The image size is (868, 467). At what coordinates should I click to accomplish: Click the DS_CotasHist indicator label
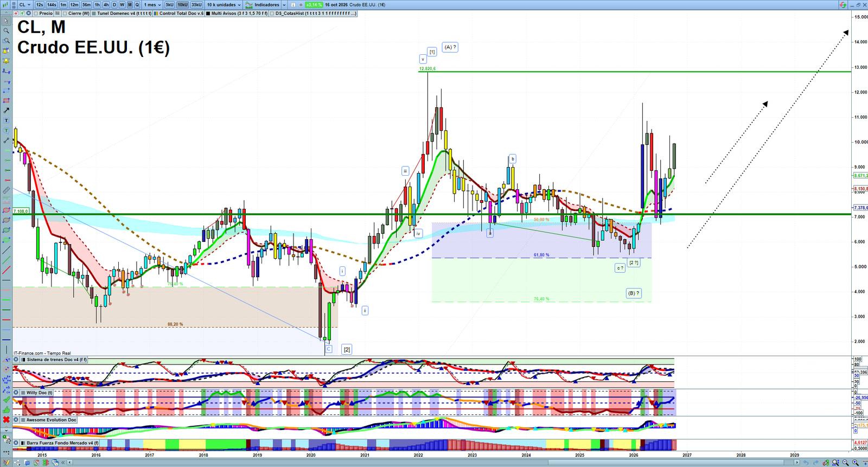[x=316, y=13]
